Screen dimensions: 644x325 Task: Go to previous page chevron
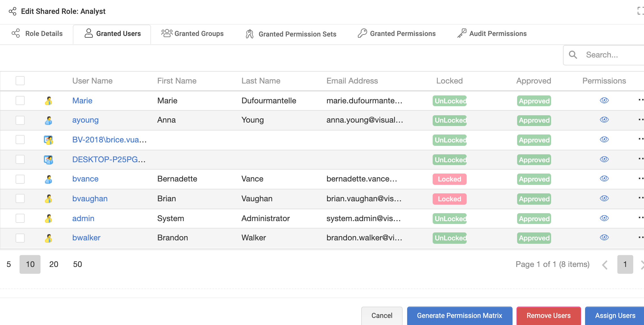point(605,265)
